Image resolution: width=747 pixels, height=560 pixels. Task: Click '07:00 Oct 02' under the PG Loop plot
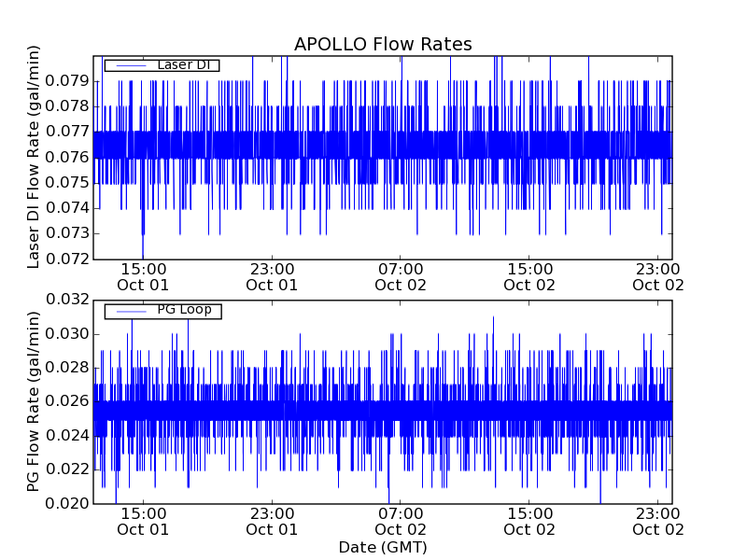tap(401, 522)
